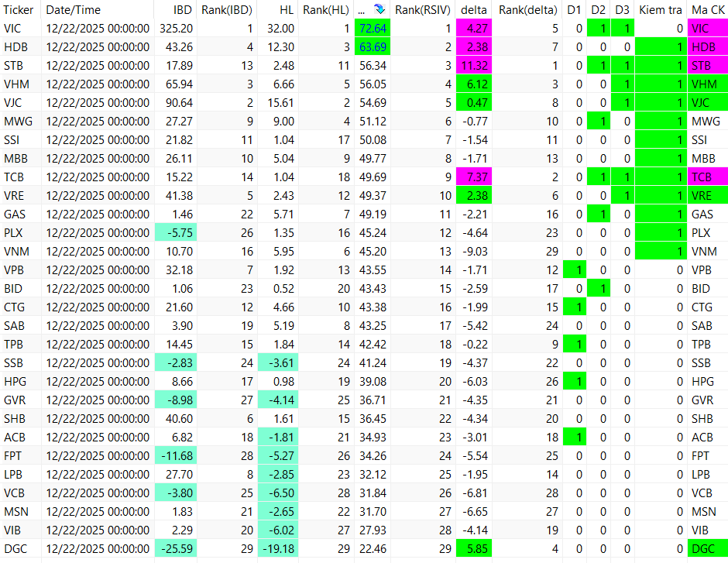Click the delta value 0.47 for VJC

tap(474, 102)
